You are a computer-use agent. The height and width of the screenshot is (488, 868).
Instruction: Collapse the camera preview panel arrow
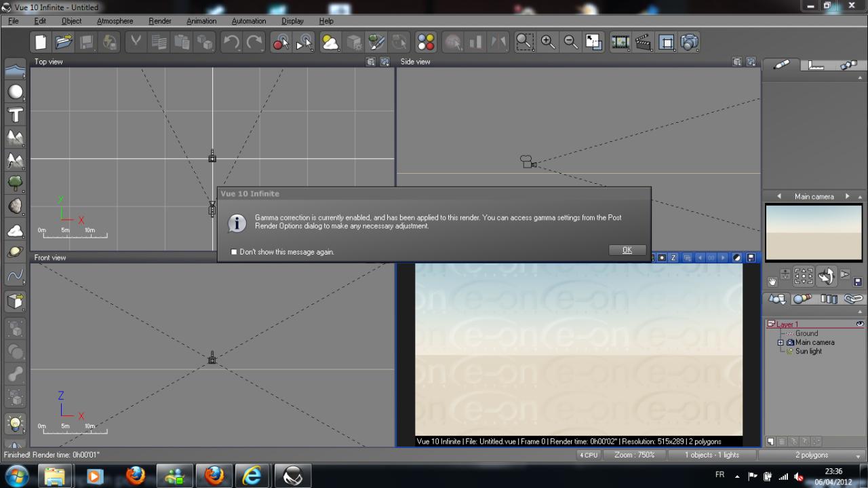pos(860,196)
